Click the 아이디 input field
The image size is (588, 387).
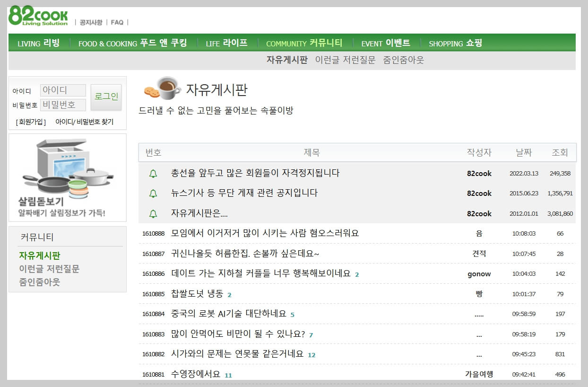pos(63,90)
